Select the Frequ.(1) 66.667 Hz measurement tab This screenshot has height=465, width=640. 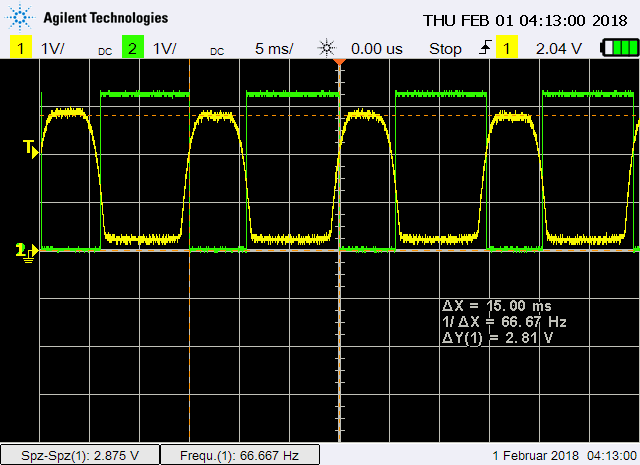pos(241,455)
